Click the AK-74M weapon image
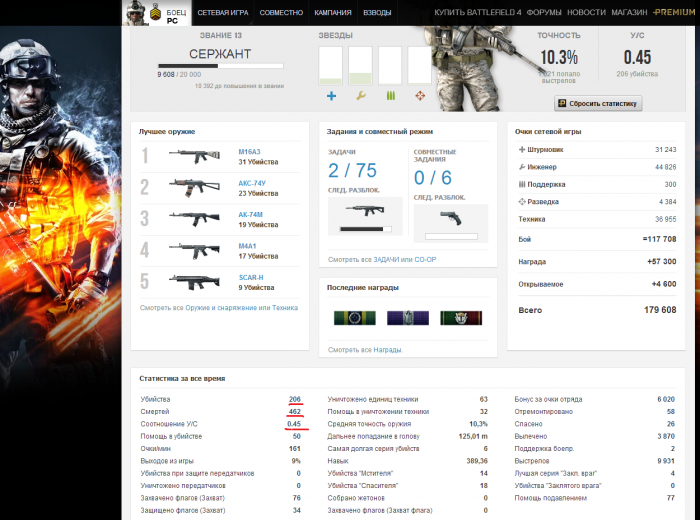 [195, 219]
